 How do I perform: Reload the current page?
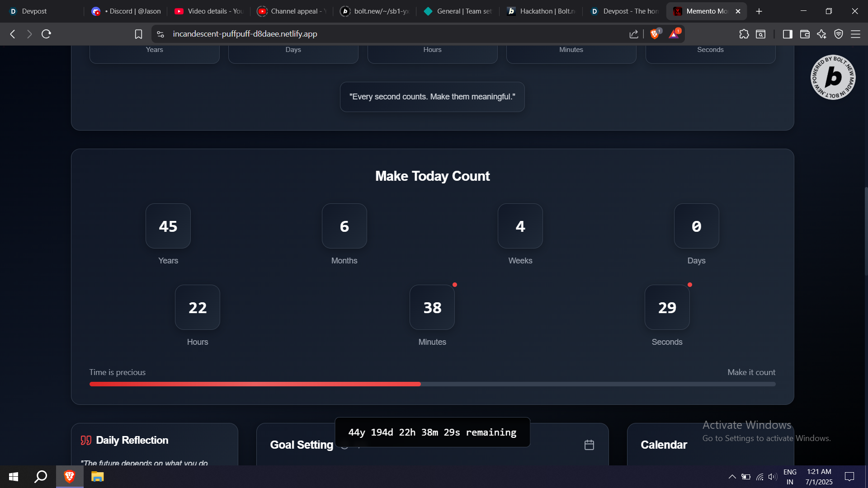point(46,34)
